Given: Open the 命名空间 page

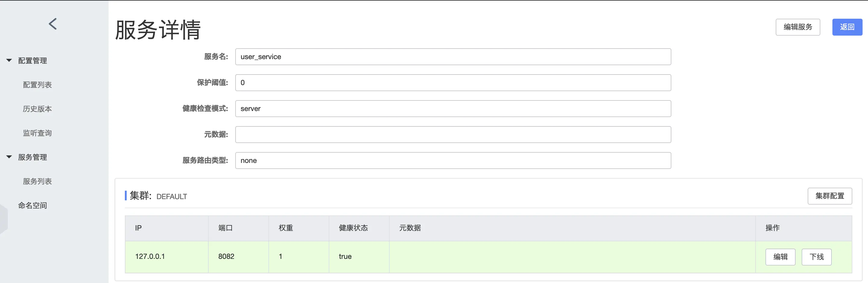Looking at the screenshot, I should point(32,205).
